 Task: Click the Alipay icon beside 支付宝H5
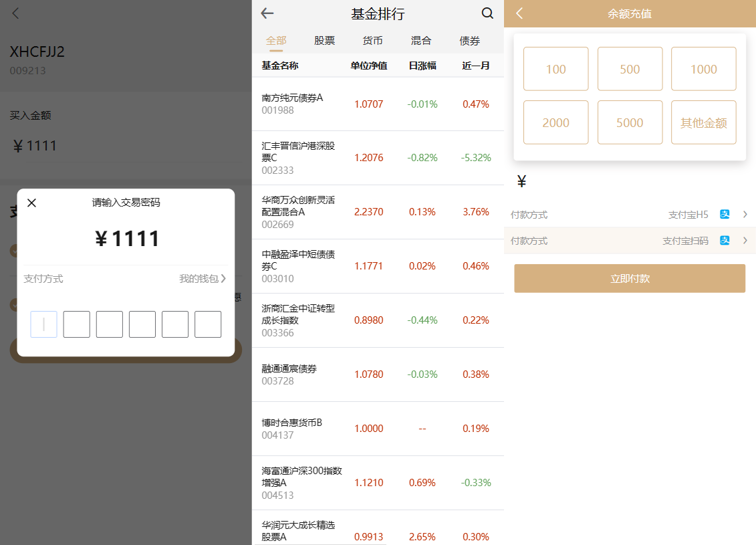(x=725, y=215)
